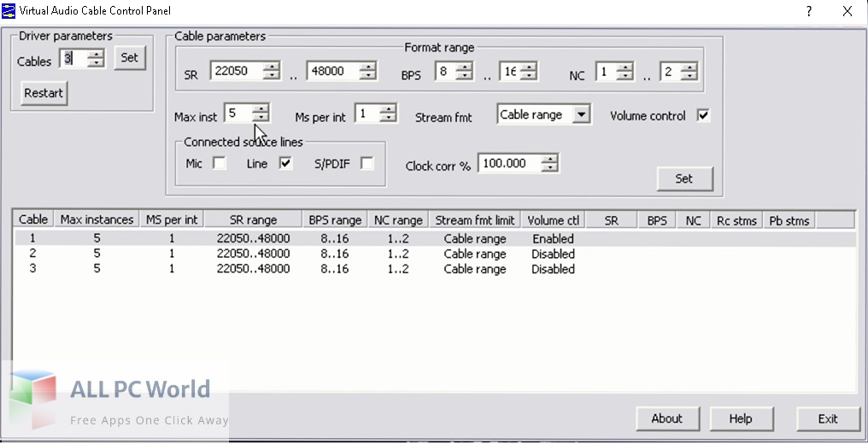
Task: Click the MS per int column header
Action: pos(172,220)
